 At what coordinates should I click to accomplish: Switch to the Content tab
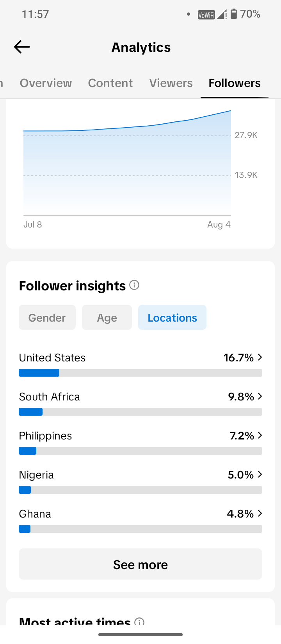click(110, 83)
